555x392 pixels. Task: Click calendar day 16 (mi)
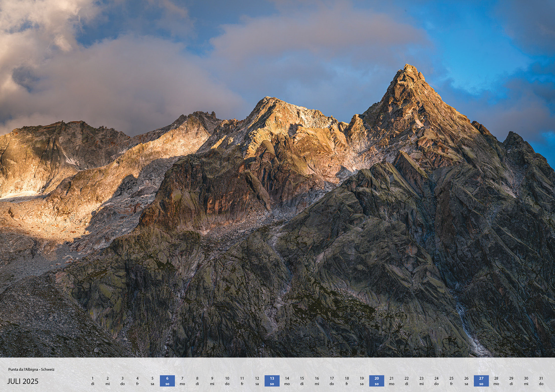click(x=317, y=381)
